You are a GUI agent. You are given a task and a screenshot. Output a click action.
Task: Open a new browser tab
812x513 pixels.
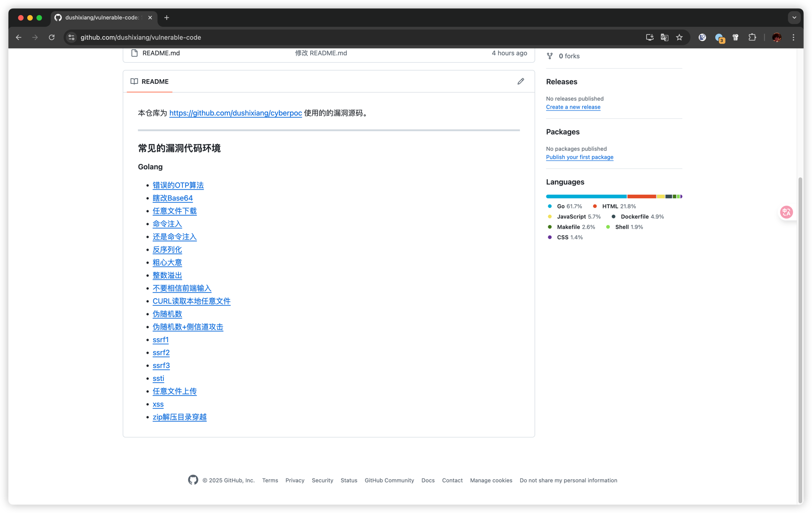click(167, 17)
